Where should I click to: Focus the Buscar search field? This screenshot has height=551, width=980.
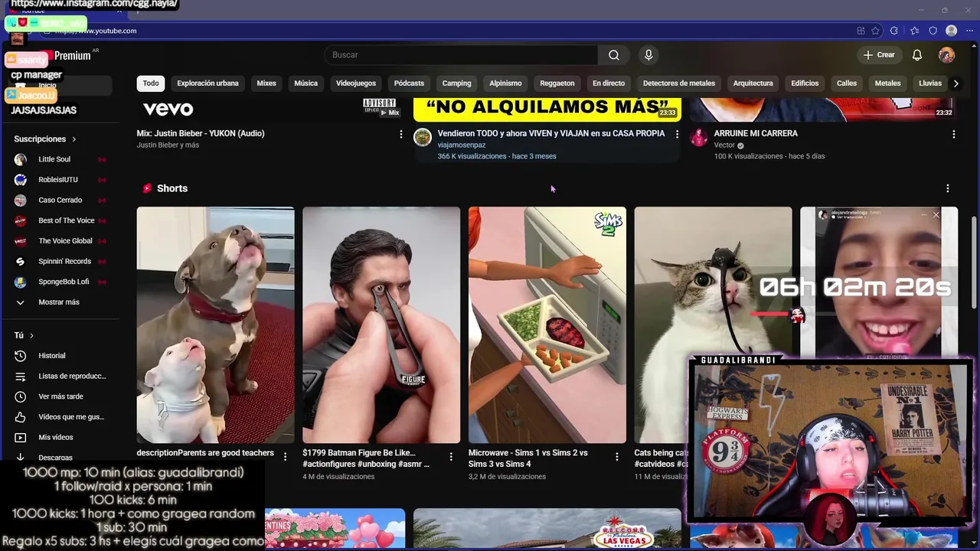[x=461, y=55]
